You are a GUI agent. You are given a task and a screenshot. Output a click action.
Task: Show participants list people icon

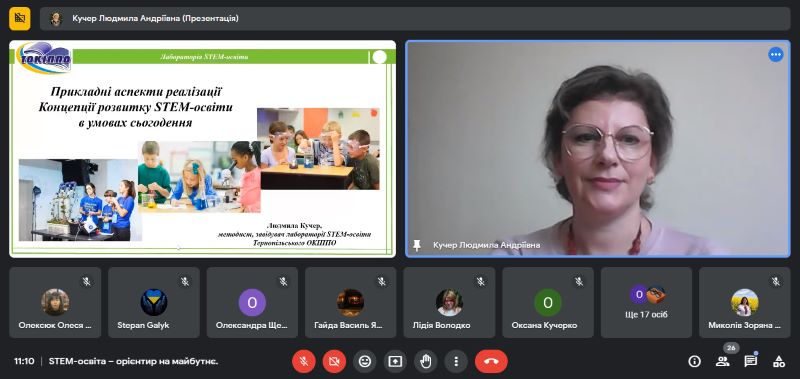722,362
